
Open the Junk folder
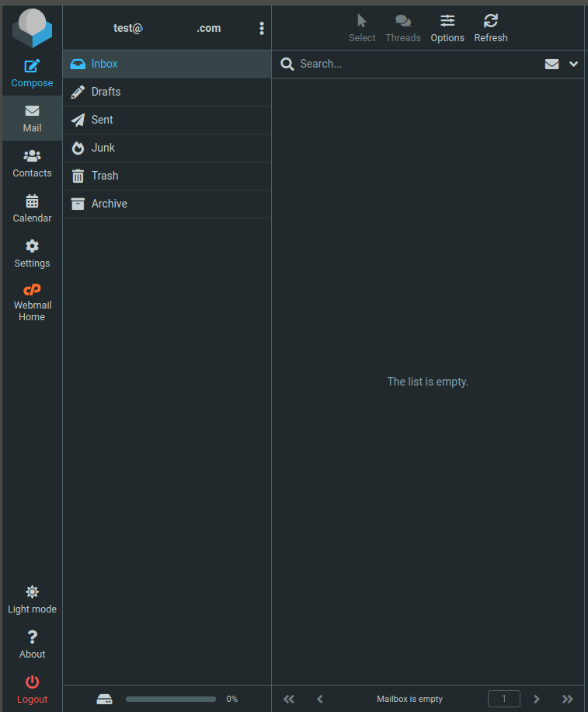click(103, 148)
